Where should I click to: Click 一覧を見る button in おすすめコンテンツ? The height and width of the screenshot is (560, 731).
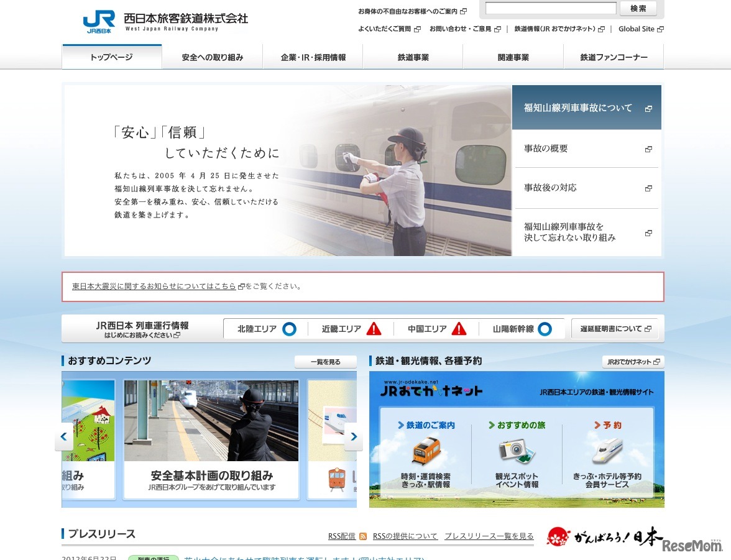point(326,362)
